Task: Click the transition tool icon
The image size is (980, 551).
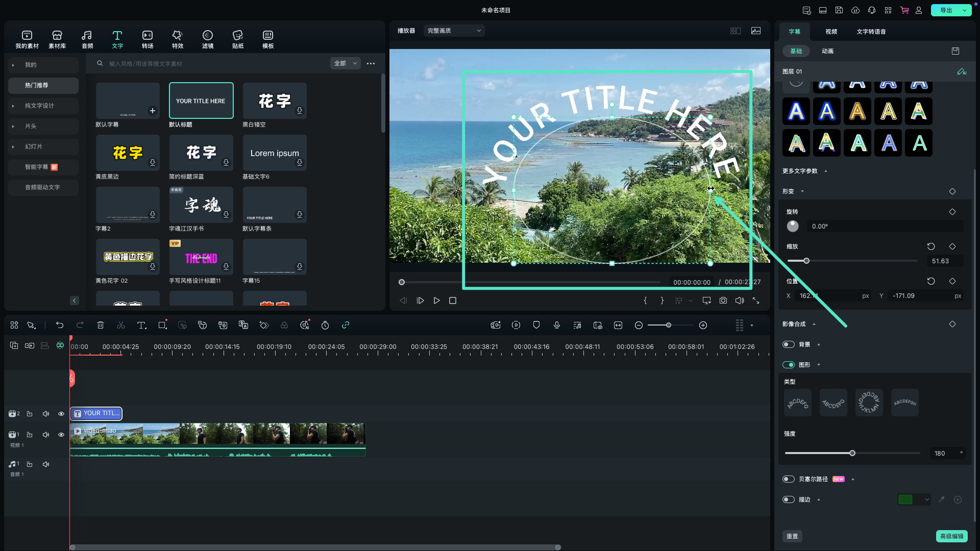Action: point(148,39)
